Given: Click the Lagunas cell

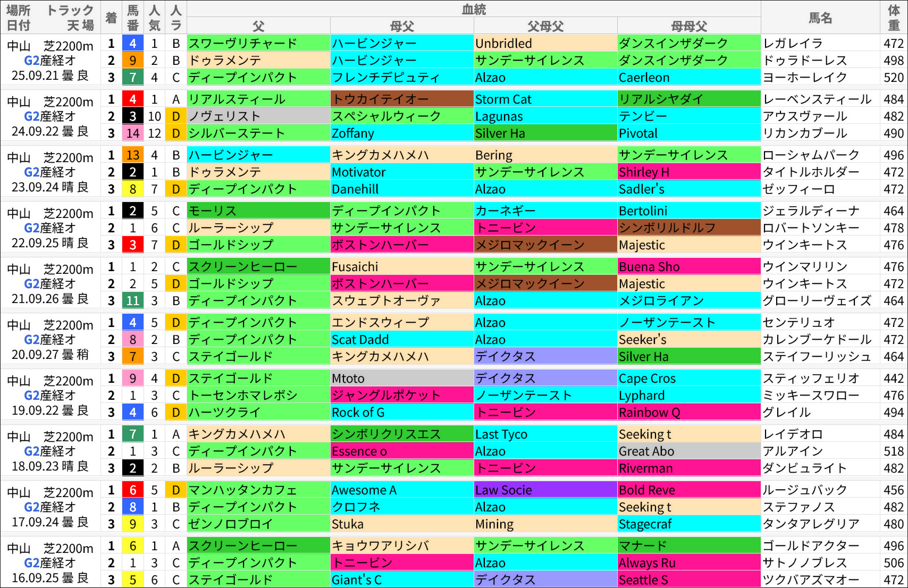Looking at the screenshot, I should coord(545,116).
